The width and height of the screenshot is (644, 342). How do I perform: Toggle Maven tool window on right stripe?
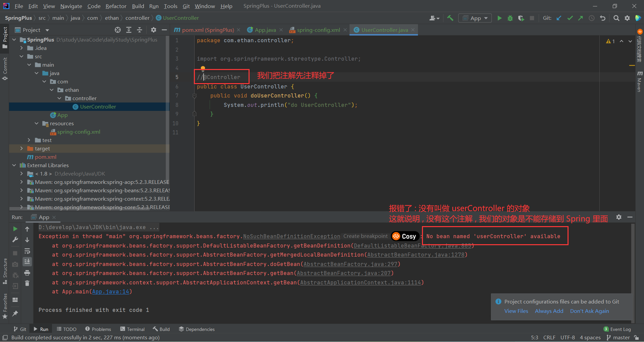639,81
